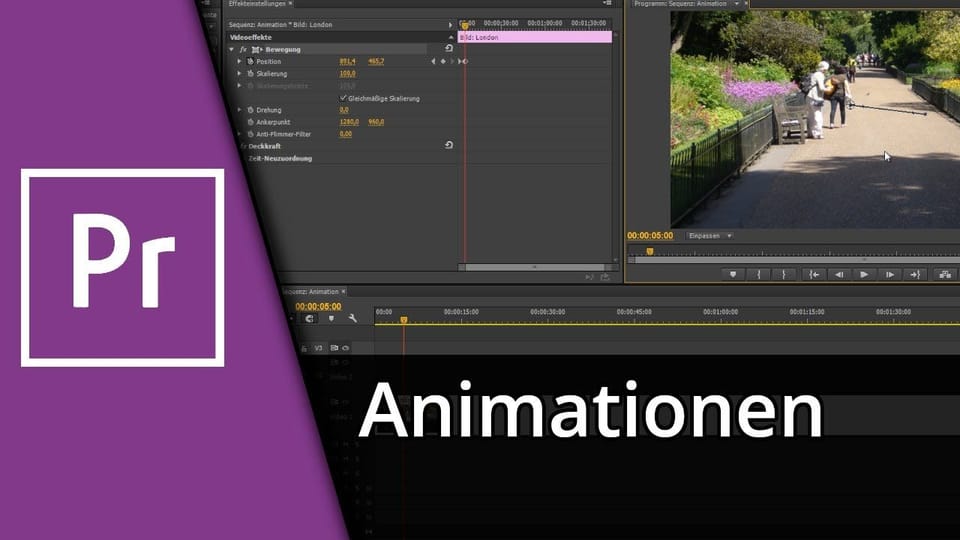
Task: Open timeline display settings wrench
Action: pyautogui.click(x=352, y=318)
